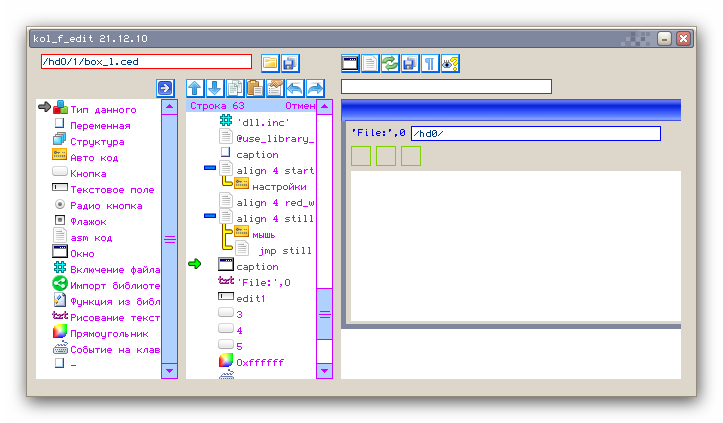
Task: Move selected element up with up arrow
Action: coord(195,88)
